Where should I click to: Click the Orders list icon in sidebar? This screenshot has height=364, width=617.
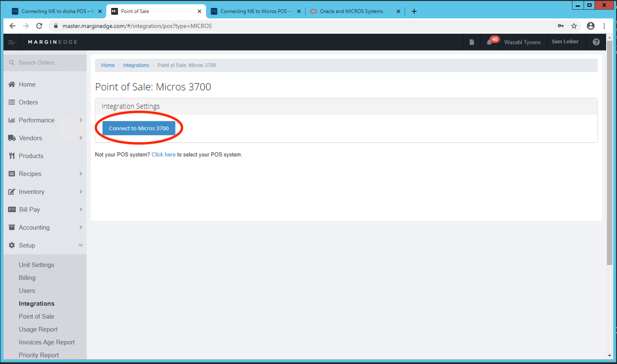pos(12,102)
